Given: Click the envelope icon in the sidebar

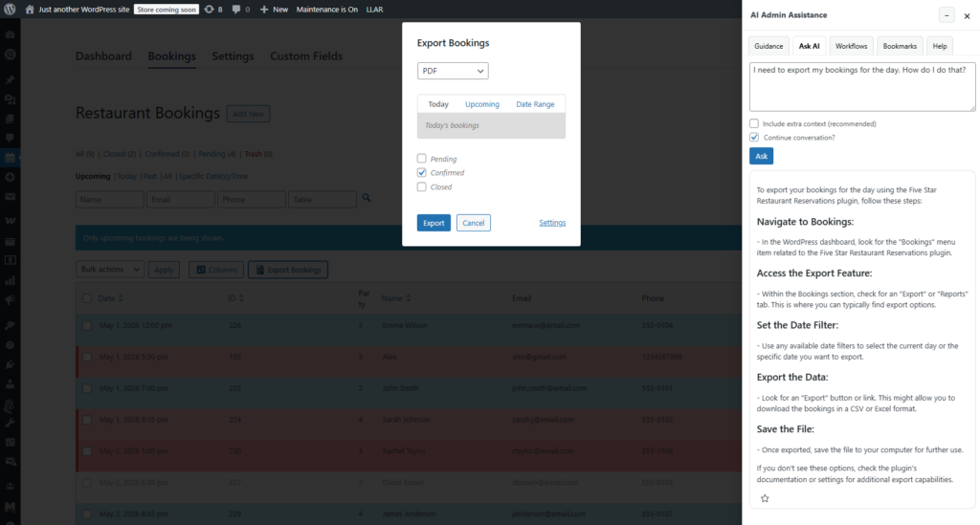Looking at the screenshot, I should click(10, 197).
